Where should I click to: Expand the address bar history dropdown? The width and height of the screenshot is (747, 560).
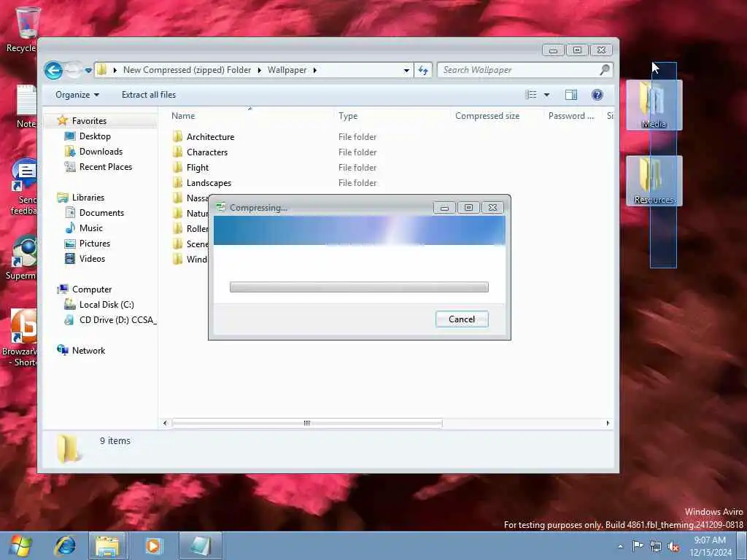[x=406, y=71]
